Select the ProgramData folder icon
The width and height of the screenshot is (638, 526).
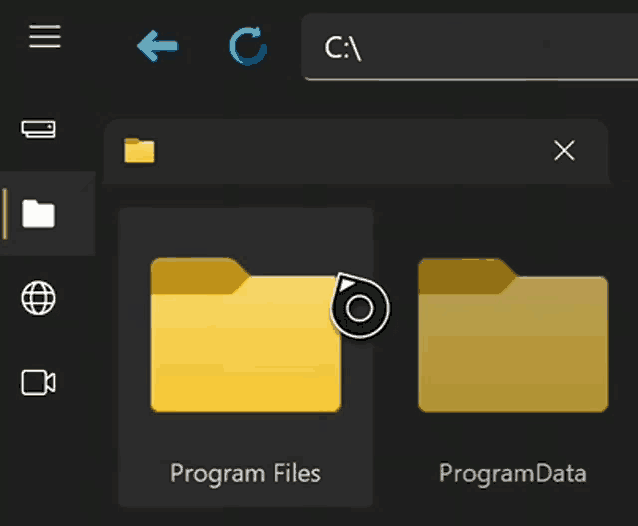pos(513,336)
